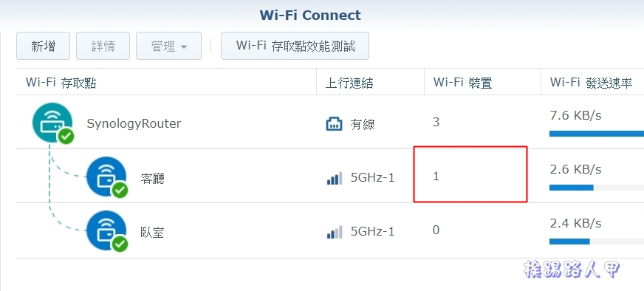The width and height of the screenshot is (644, 291).
Task: Open the 管理 dropdown menu
Action: point(169,46)
